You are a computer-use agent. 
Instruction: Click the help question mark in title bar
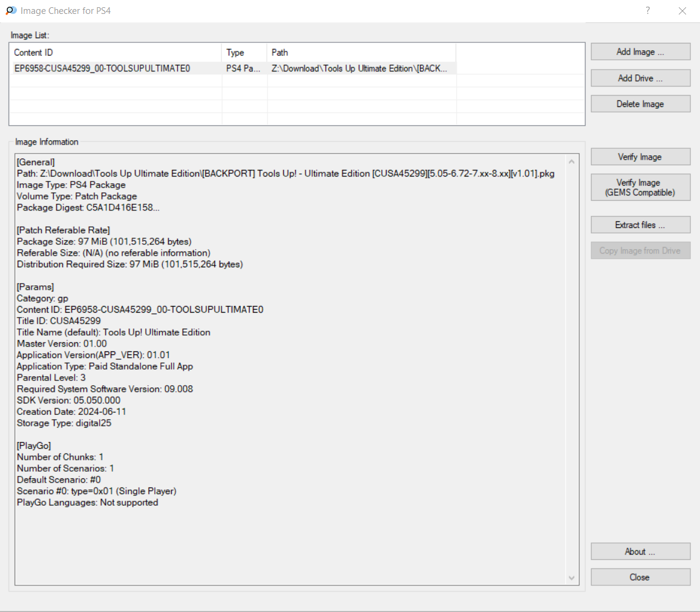(x=648, y=11)
